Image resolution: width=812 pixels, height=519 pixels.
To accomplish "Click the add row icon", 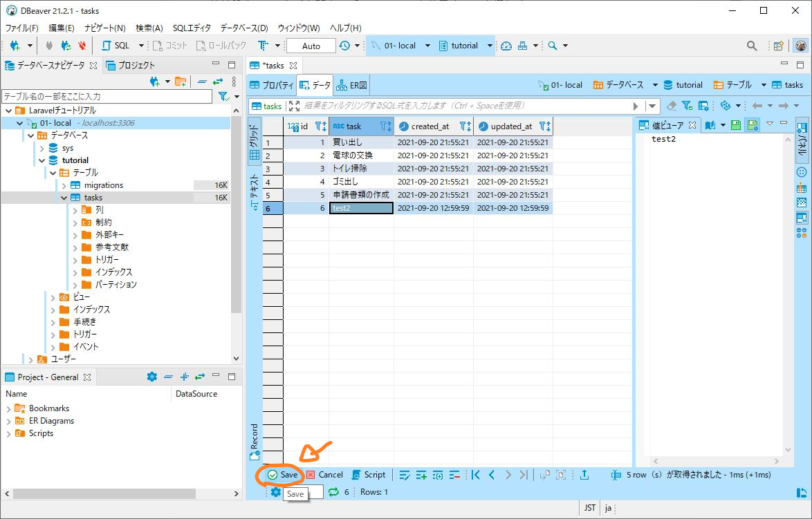I will 421,475.
